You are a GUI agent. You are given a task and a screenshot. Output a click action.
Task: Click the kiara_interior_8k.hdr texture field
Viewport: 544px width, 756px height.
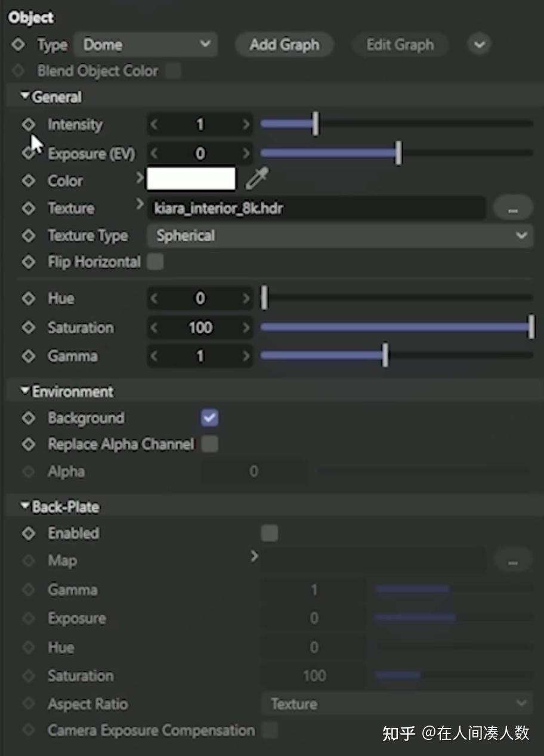[316, 207]
